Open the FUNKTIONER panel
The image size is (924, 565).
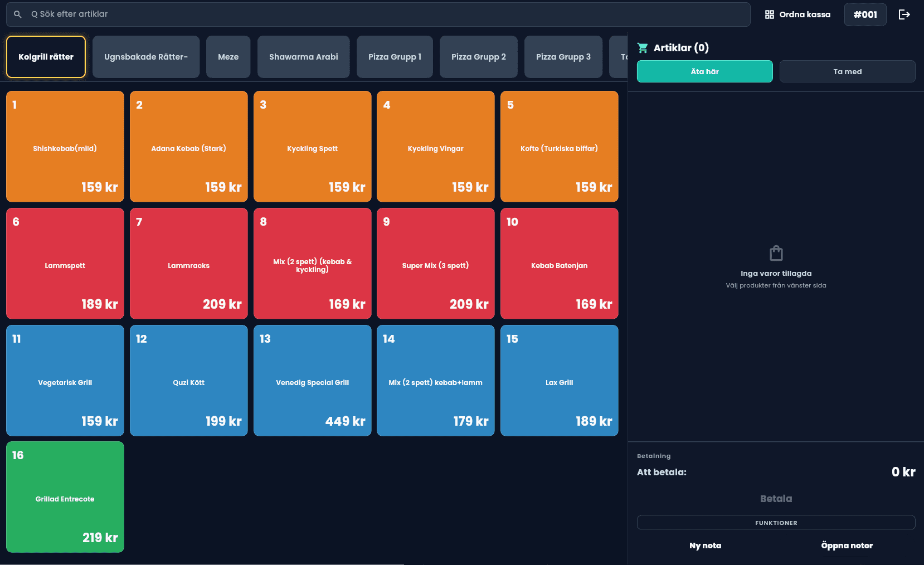click(775, 522)
